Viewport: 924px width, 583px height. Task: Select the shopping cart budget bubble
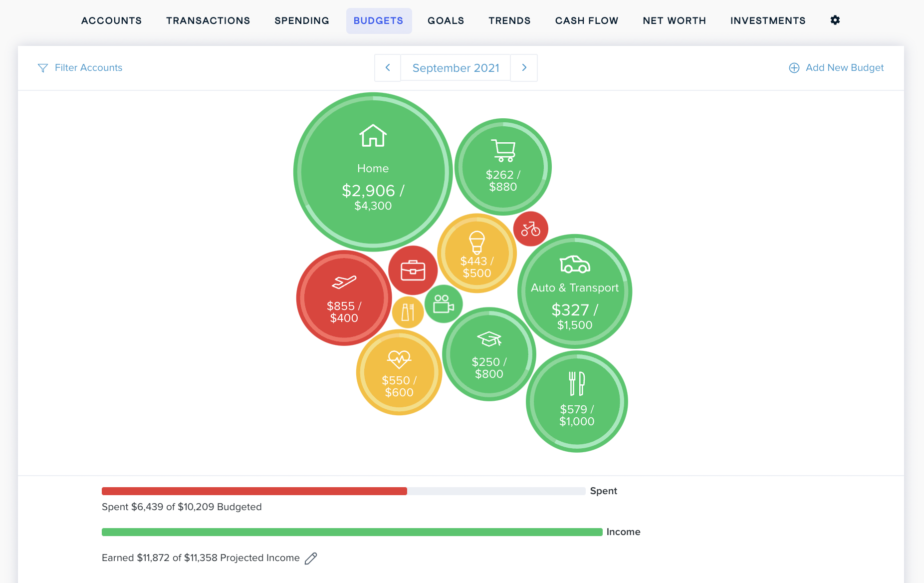(x=502, y=167)
